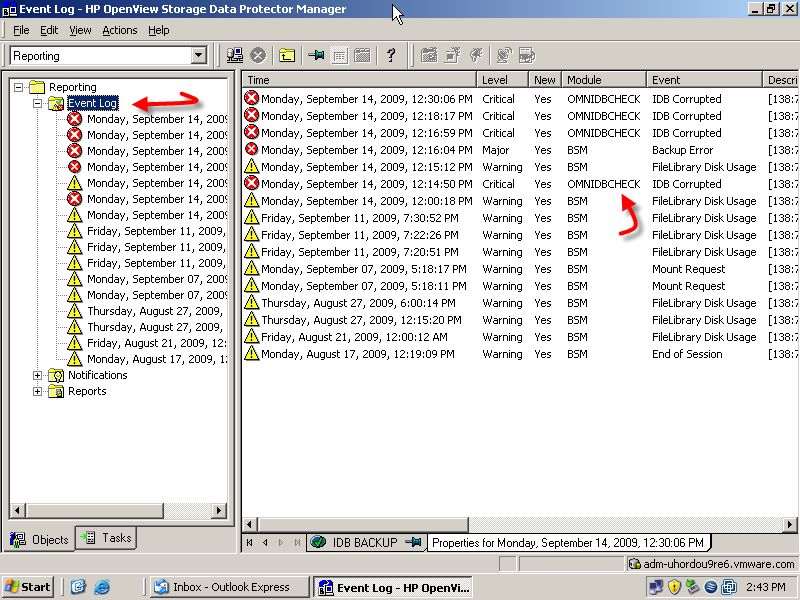Click the greyed-out abort X toolbar icon
Image resolution: width=800 pixels, height=600 pixels.
[258, 55]
